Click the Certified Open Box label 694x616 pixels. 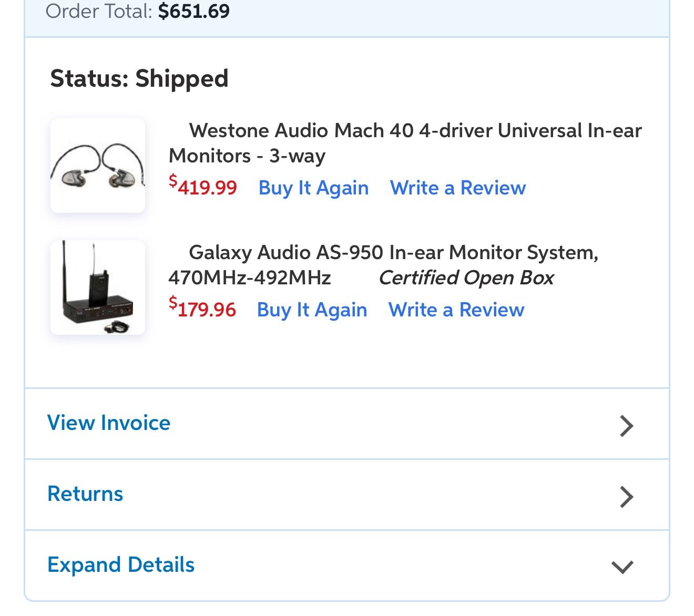(466, 278)
